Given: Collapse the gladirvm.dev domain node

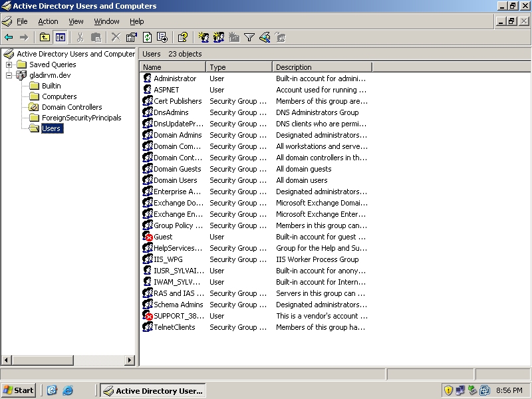Looking at the screenshot, I should pos(9,75).
